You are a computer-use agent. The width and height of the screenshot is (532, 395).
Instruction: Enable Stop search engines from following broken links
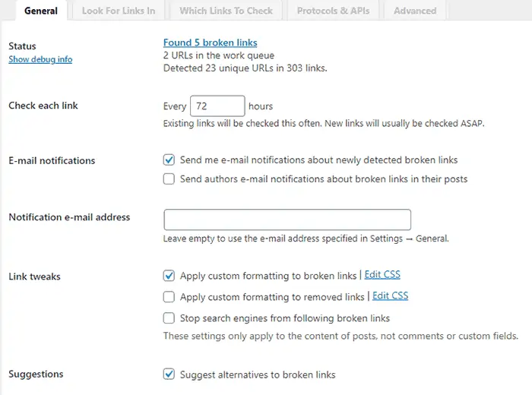click(x=169, y=318)
